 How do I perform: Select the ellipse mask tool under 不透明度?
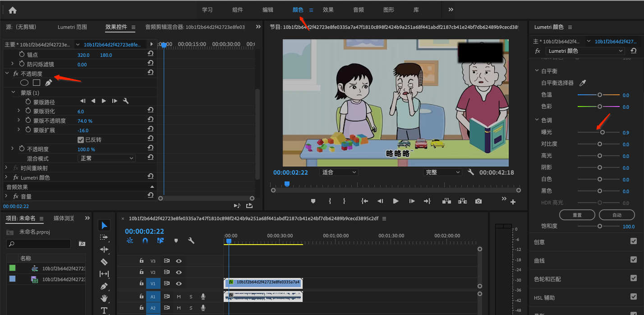(24, 83)
